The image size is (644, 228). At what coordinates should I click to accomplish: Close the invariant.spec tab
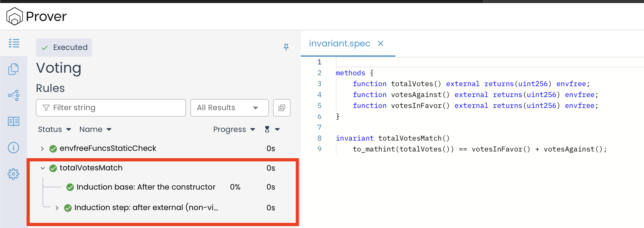pos(381,44)
